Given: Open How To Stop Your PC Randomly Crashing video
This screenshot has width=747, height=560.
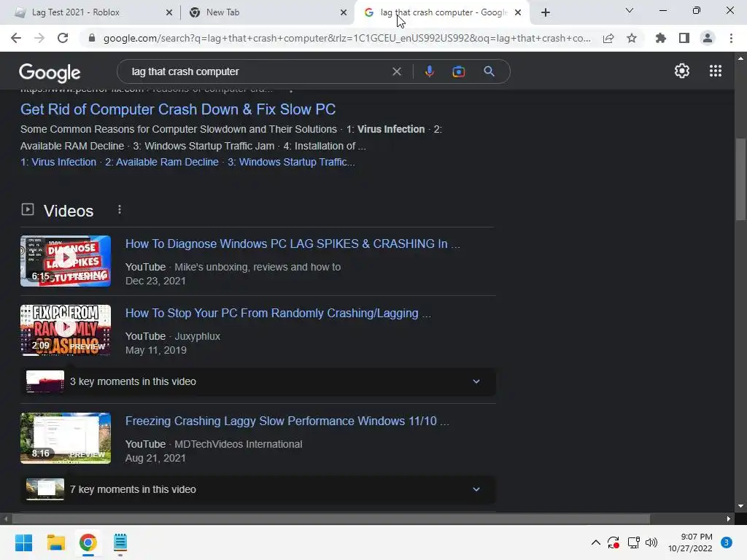Looking at the screenshot, I should pyautogui.click(x=278, y=313).
